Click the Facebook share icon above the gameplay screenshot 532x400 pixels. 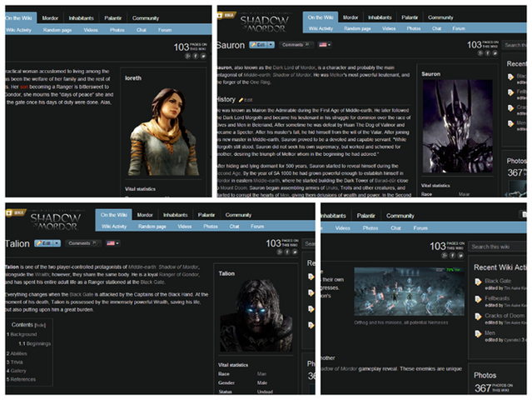[452, 255]
